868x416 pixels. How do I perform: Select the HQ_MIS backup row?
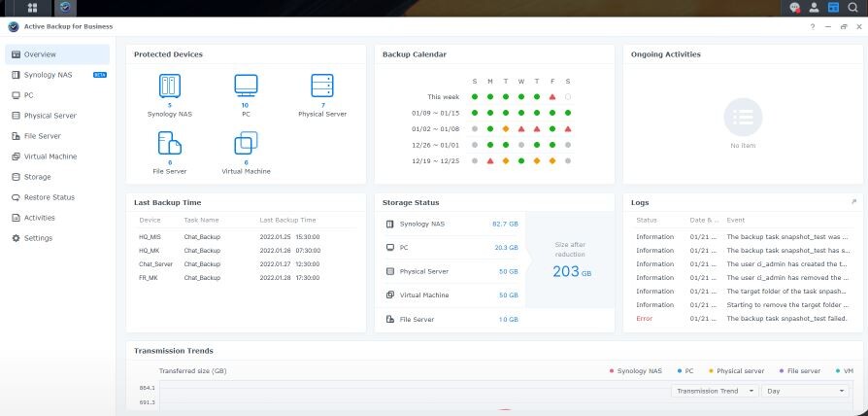pyautogui.click(x=246, y=237)
